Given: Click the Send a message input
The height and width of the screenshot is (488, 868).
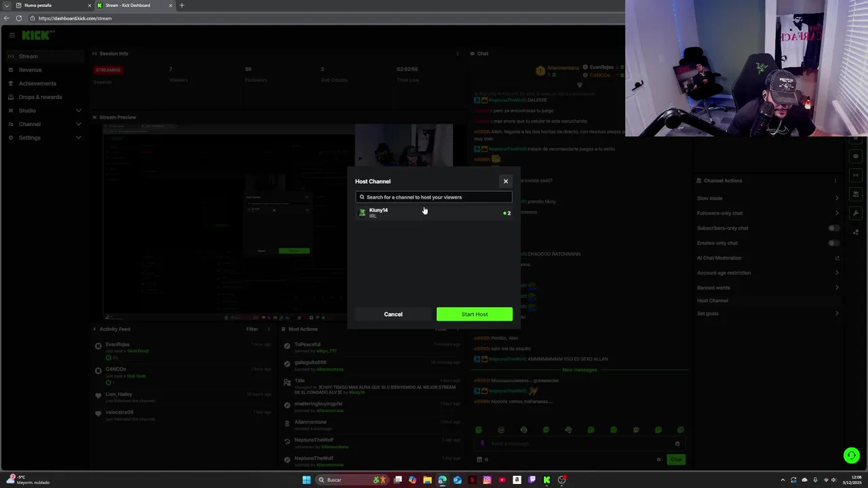Looking at the screenshot, I should 580,443.
